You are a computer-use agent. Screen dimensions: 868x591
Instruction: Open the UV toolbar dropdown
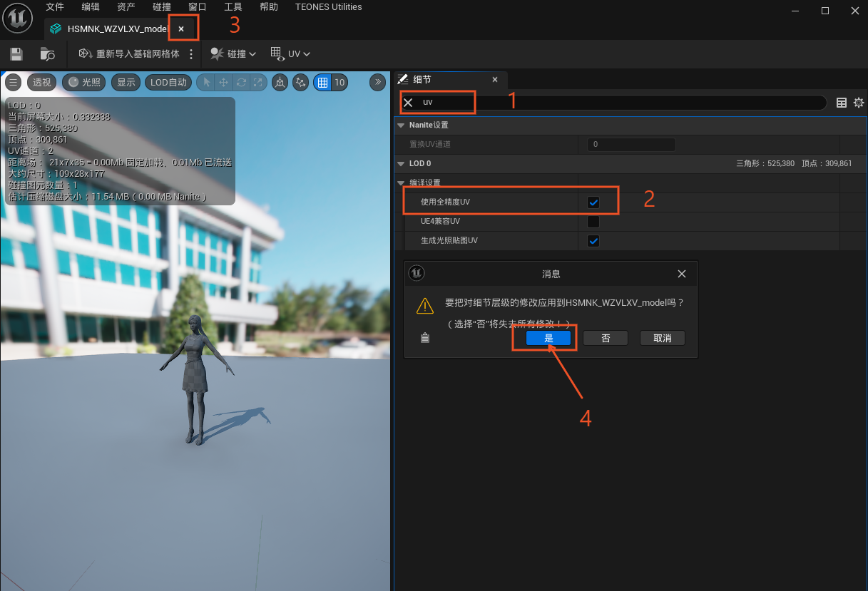[290, 54]
